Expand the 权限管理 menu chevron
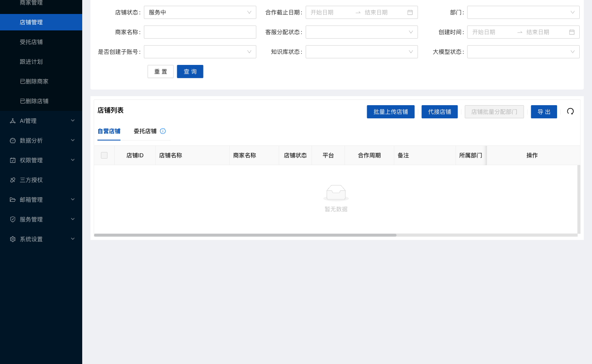This screenshot has width=592, height=364. (73, 160)
